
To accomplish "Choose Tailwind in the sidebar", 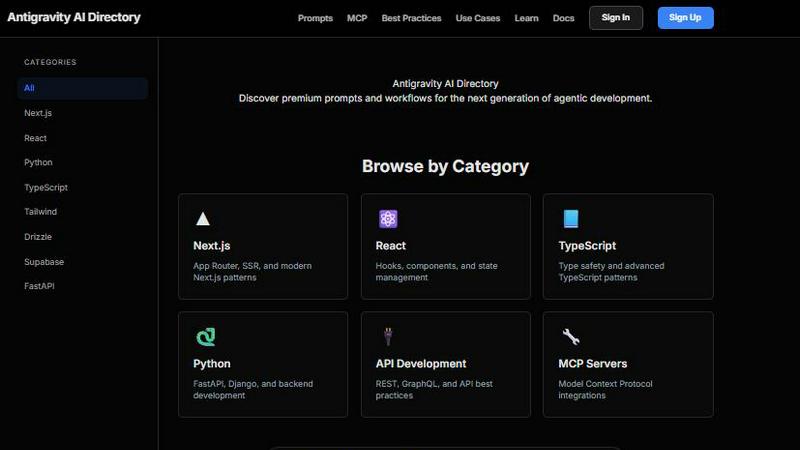I will pyautogui.click(x=40, y=212).
